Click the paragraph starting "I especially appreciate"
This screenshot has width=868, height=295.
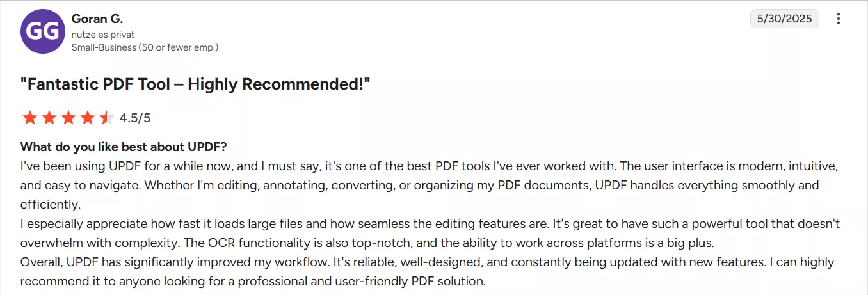[430, 234]
